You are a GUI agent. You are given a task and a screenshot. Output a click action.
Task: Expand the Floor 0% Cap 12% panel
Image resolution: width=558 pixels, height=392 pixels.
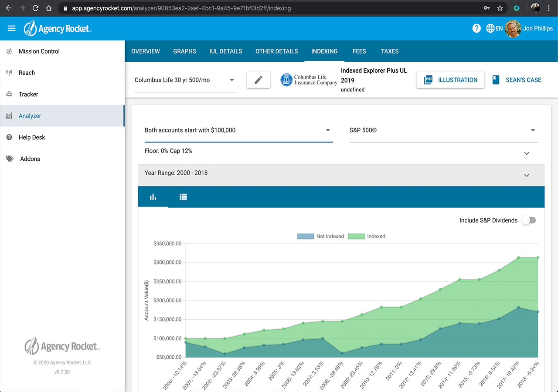coord(341,153)
